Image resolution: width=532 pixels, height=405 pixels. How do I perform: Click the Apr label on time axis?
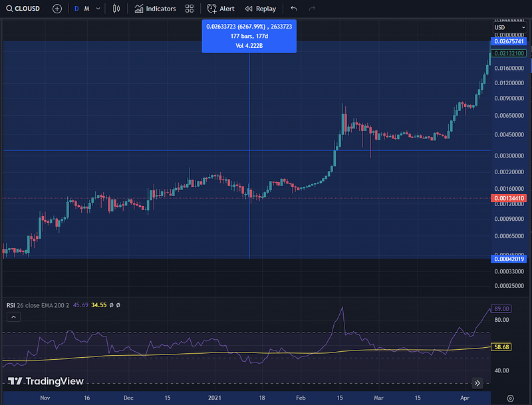tap(464, 398)
